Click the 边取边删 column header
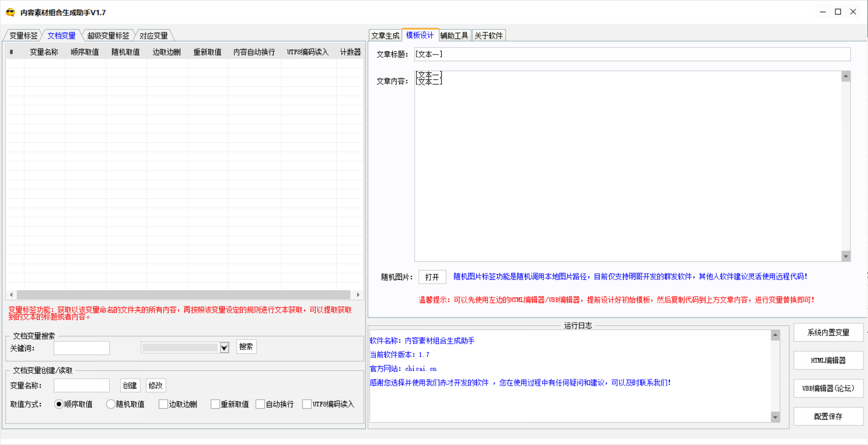 click(x=167, y=52)
